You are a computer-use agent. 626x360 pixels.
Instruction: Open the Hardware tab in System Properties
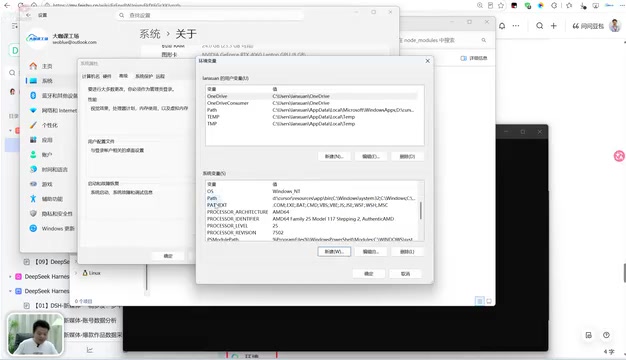pos(107,76)
